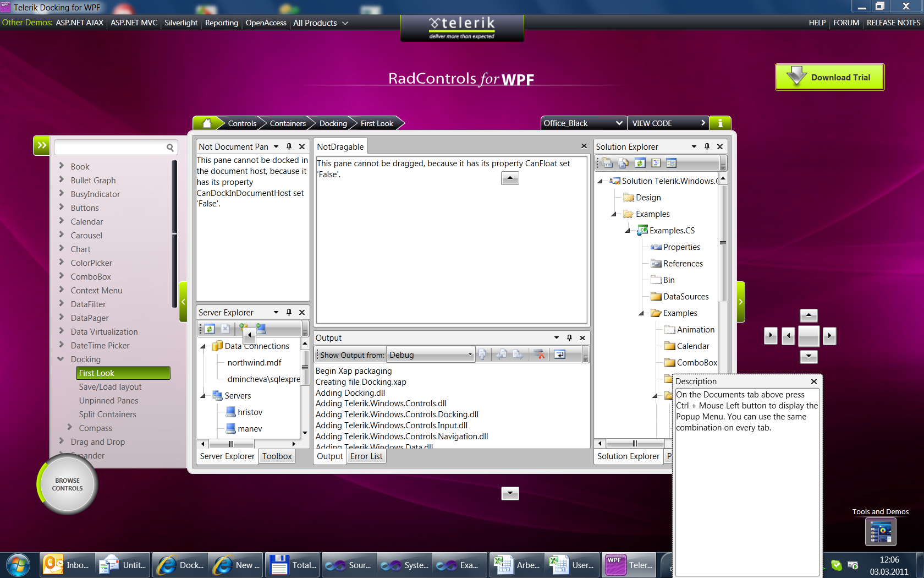Image resolution: width=924 pixels, height=578 pixels.
Task: Expand the Compass node in the sidebar
Action: (x=69, y=427)
